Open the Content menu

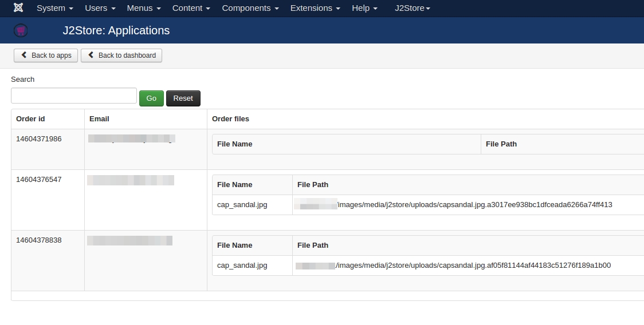click(x=191, y=8)
